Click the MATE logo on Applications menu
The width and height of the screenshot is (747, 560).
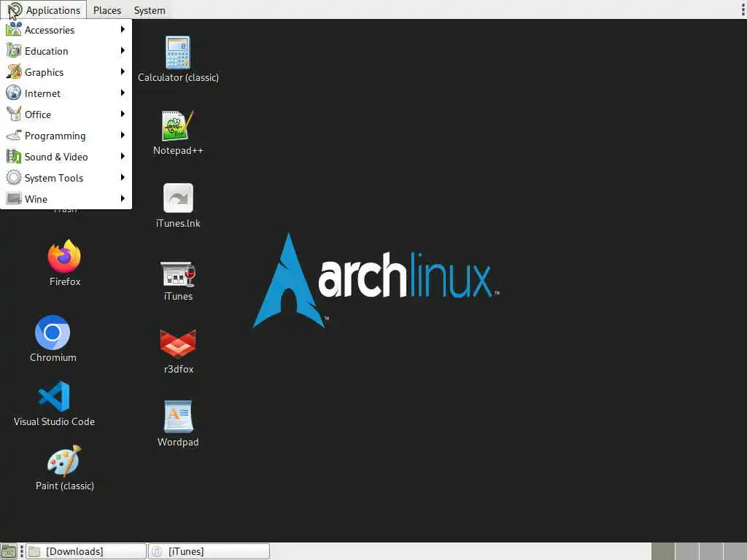[x=15, y=10]
